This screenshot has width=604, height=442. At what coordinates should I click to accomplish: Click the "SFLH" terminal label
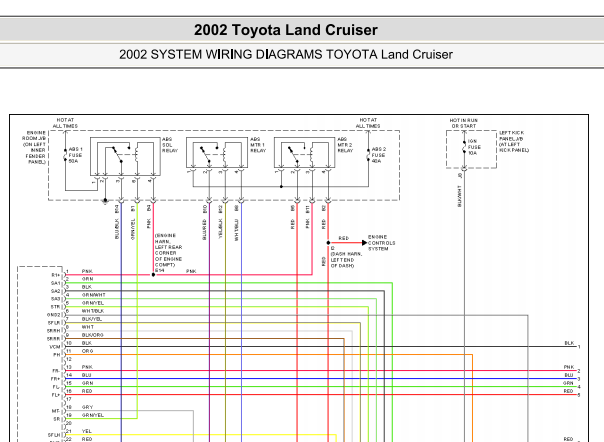coord(54,435)
